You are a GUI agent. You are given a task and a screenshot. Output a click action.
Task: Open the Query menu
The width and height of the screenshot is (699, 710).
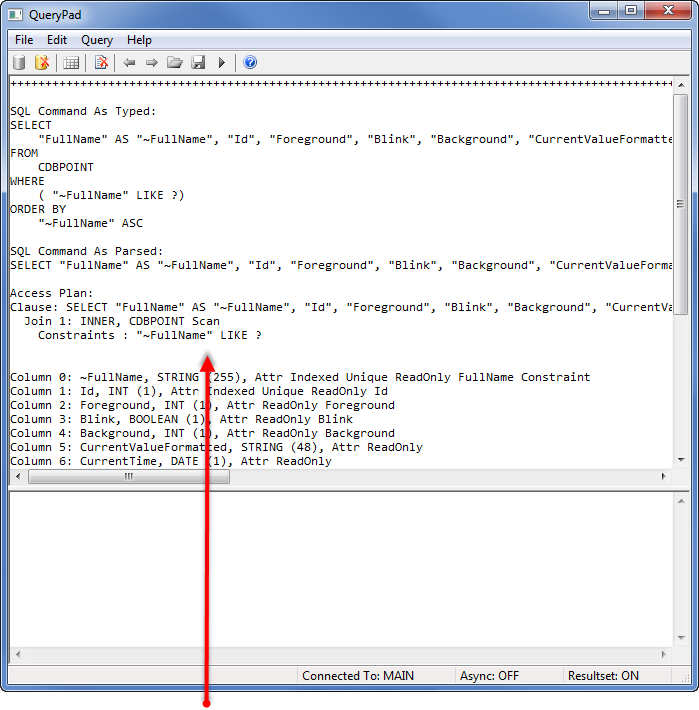coord(97,40)
